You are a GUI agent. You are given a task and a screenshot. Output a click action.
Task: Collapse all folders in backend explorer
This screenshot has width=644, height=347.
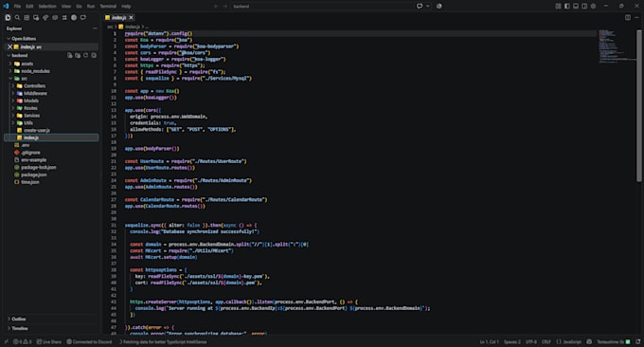point(94,56)
